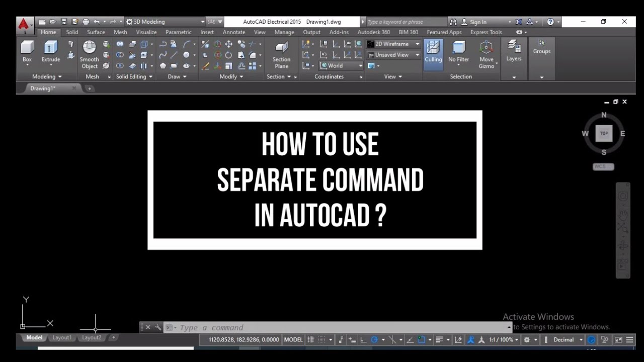Click the Save disk icon
The image size is (644, 362).
[64, 22]
